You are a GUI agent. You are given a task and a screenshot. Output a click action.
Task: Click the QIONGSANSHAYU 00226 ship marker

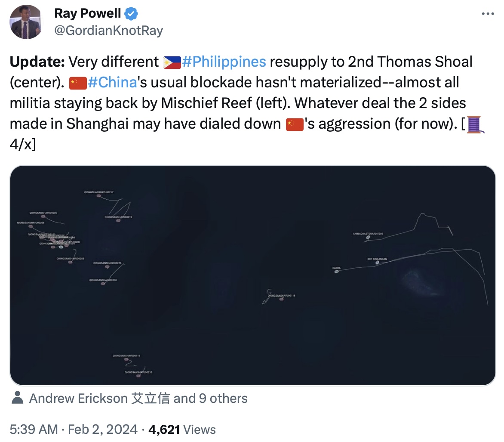107,267
